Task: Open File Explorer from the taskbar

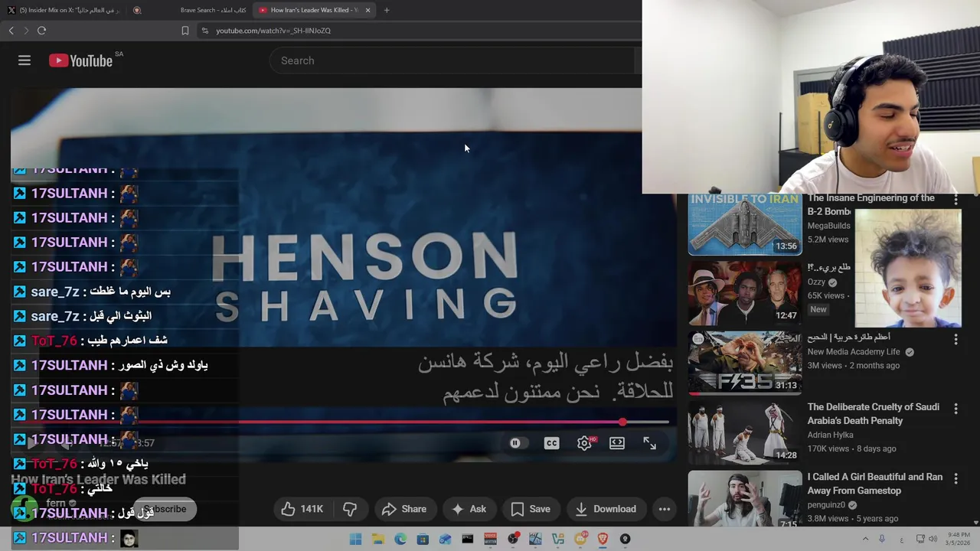Action: click(377, 539)
